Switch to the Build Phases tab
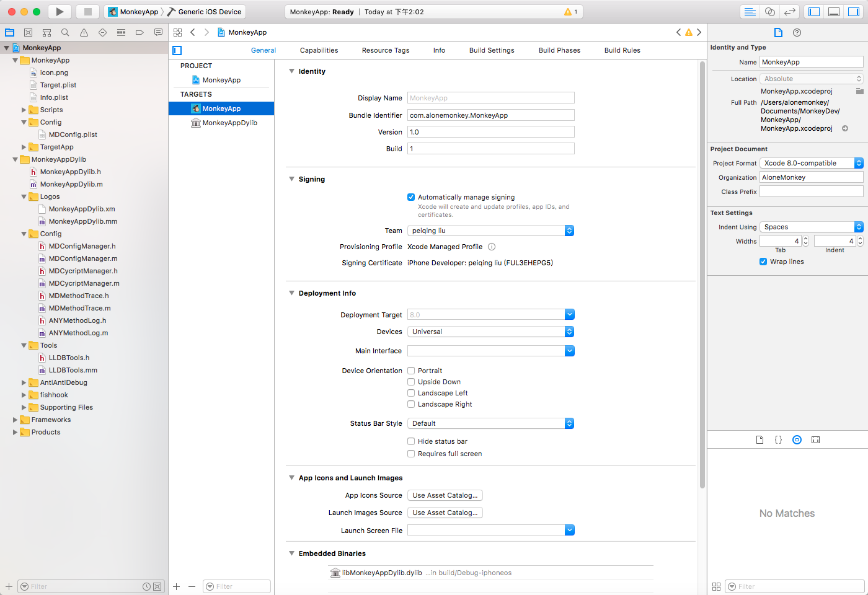This screenshot has width=868, height=595. pyautogui.click(x=559, y=50)
